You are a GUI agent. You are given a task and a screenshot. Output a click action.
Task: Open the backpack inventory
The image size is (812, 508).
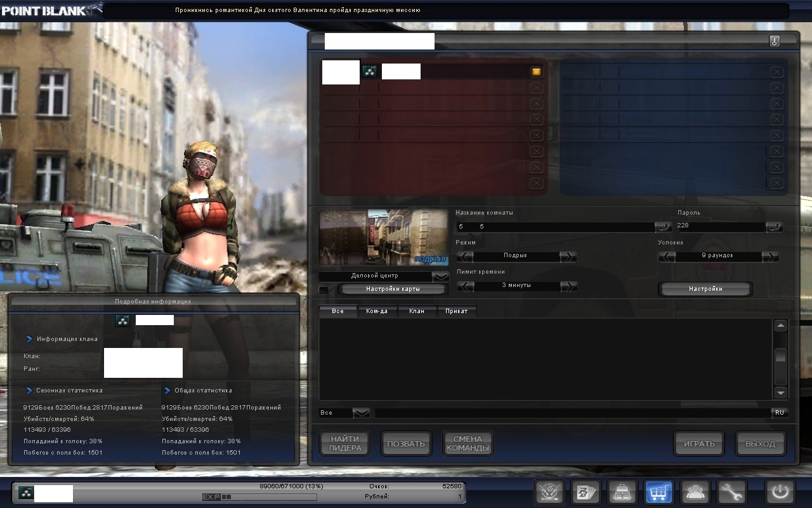click(622, 492)
